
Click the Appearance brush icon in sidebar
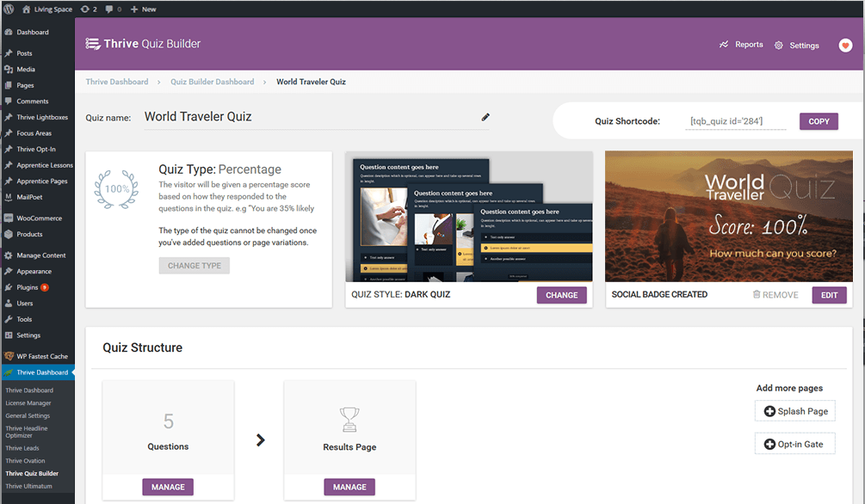click(x=9, y=271)
